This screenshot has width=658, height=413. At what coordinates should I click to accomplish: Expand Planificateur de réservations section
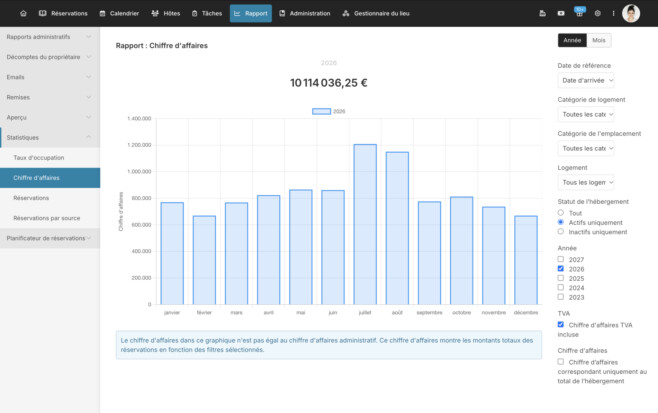[x=50, y=238]
